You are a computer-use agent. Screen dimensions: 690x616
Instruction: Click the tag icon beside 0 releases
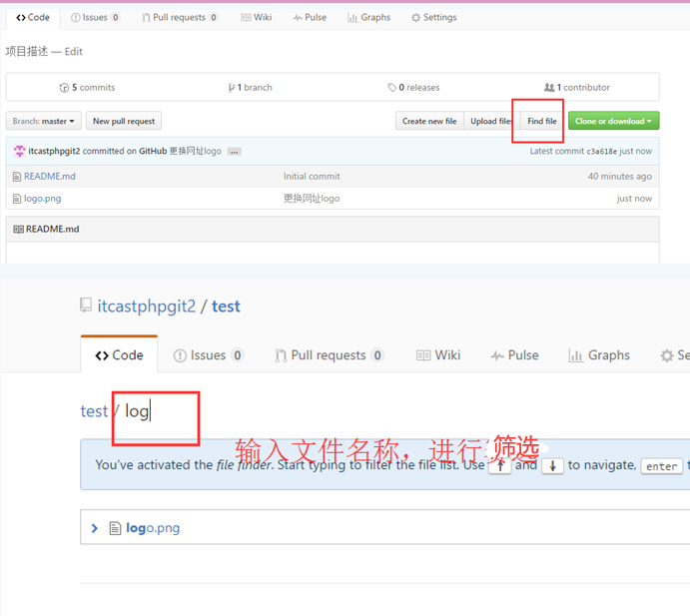tap(391, 88)
